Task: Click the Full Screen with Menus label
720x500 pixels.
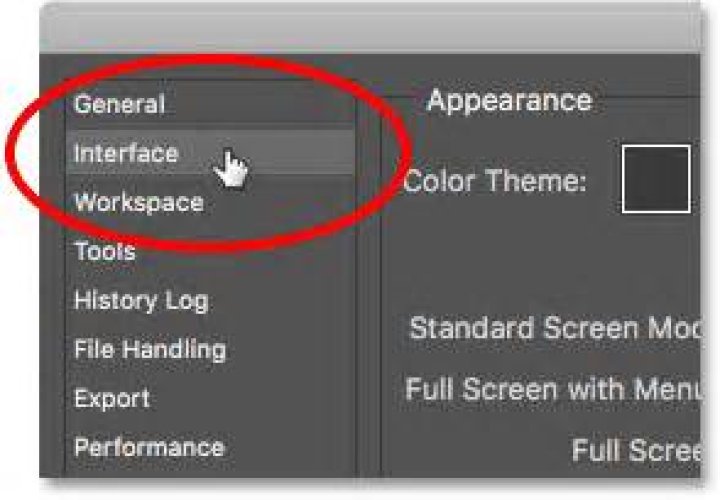Action: tap(553, 388)
